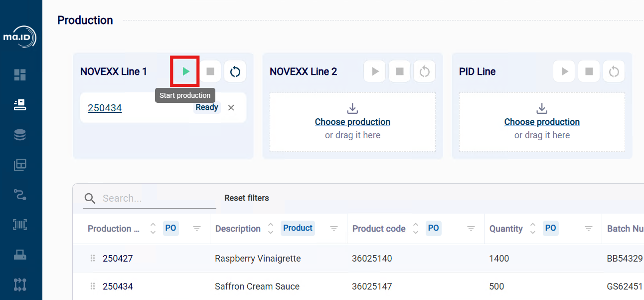Click the Production page heading
644x300 pixels.
[x=85, y=20]
